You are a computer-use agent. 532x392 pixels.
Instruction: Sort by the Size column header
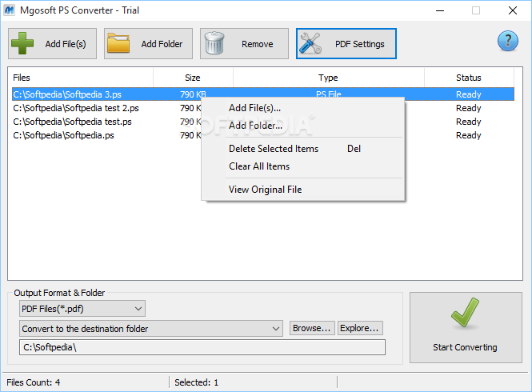193,78
